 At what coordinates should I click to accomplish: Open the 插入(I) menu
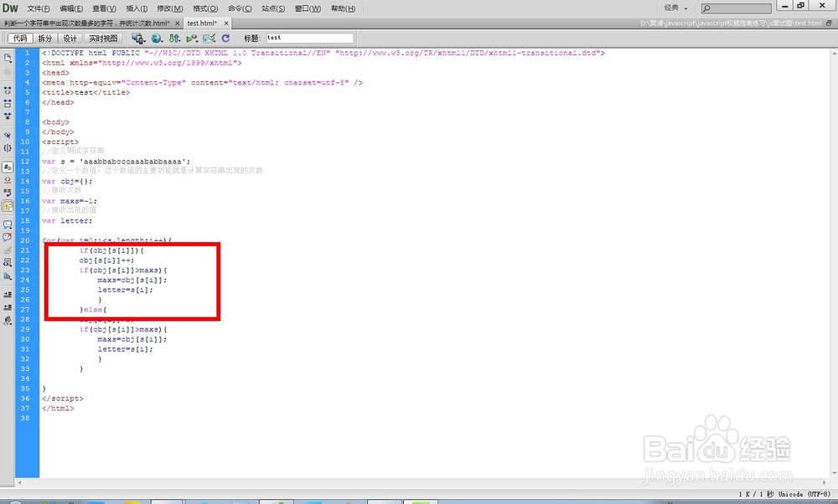pos(137,8)
